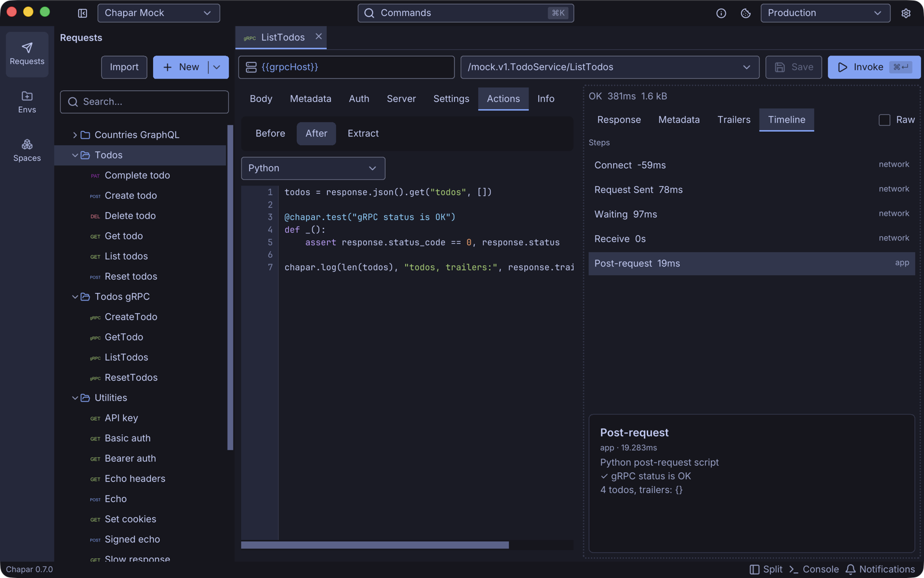Select the Waiting timeline step

[x=752, y=214]
